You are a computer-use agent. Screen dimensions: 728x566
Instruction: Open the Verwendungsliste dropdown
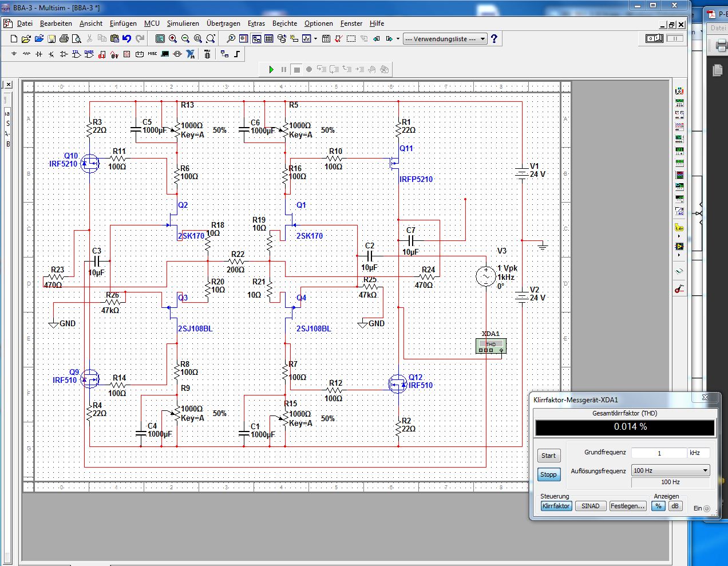coord(445,39)
